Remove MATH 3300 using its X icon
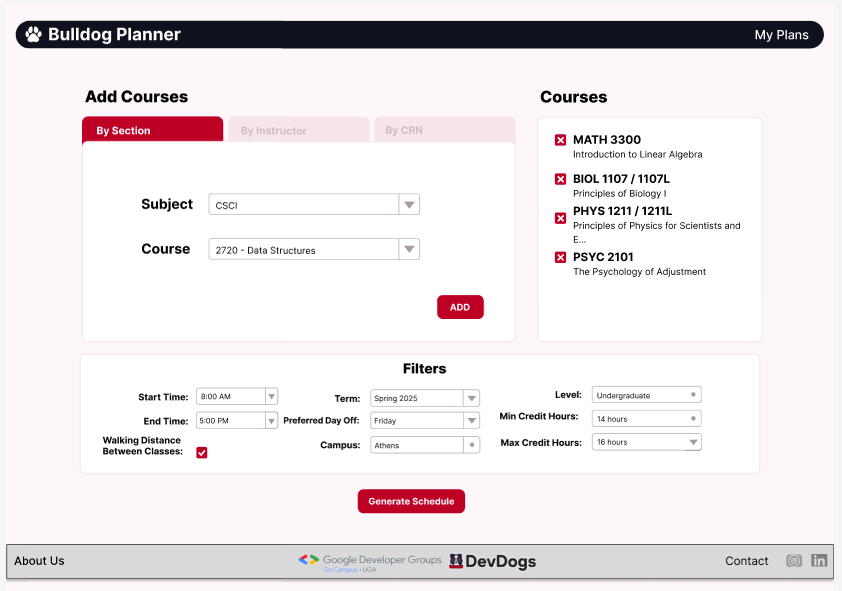 coord(560,140)
